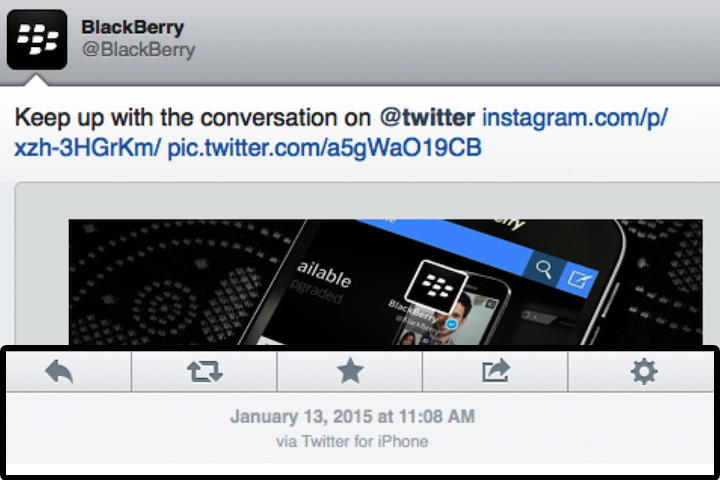720x480 pixels.
Task: Reply to the BlackBerry tweet
Action: (x=59, y=372)
